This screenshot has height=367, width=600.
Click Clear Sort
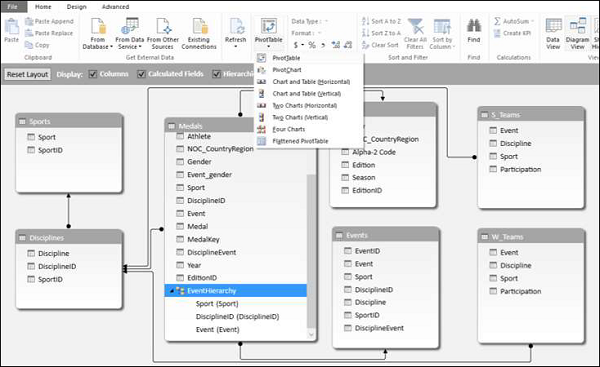pos(380,45)
